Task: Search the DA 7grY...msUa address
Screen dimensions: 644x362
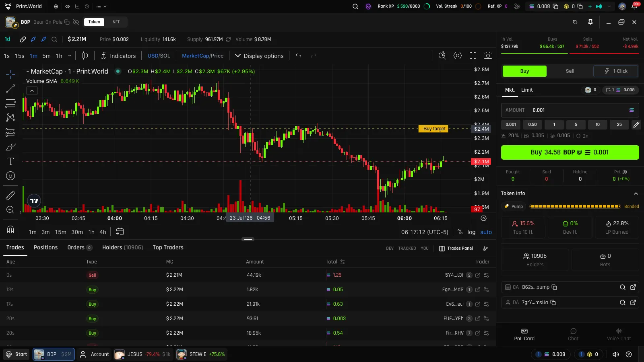Action: pyautogui.click(x=623, y=302)
